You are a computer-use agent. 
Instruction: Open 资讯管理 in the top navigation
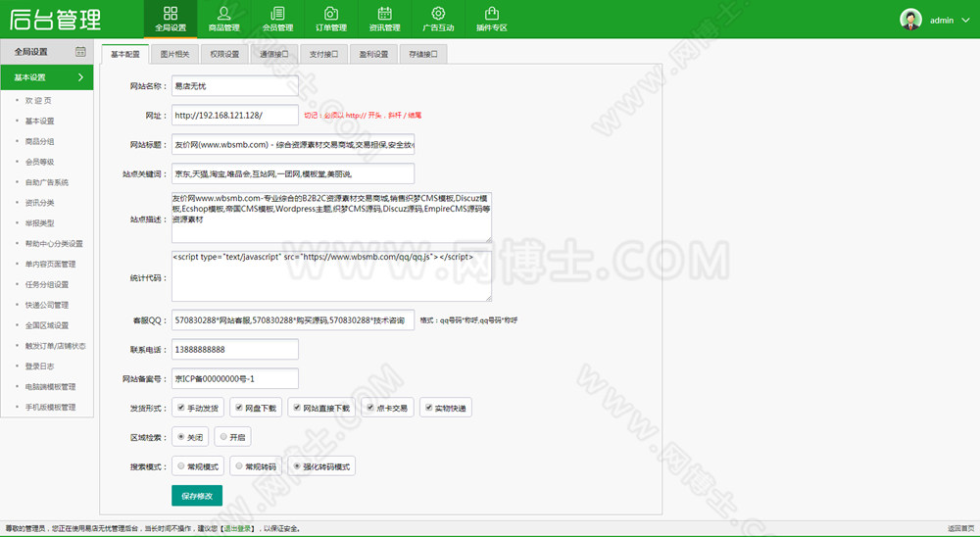[385, 20]
